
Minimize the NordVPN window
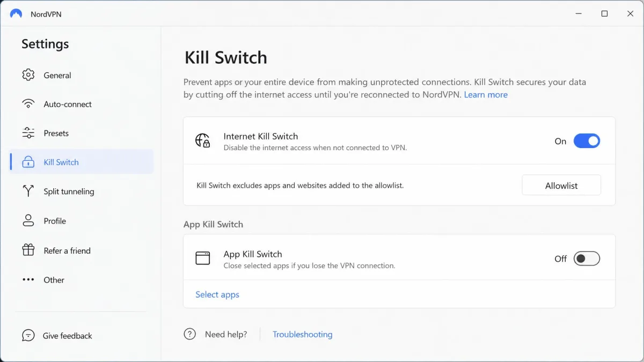[x=579, y=14]
